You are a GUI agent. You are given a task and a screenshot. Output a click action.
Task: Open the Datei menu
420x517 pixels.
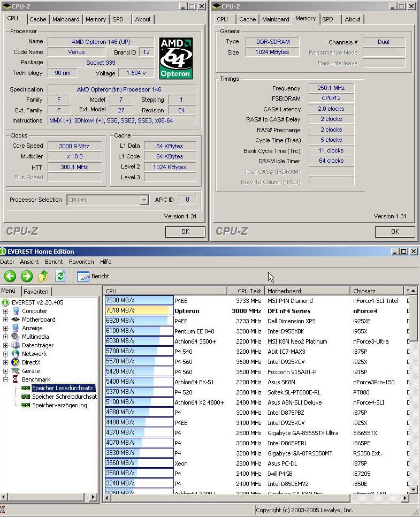7,262
